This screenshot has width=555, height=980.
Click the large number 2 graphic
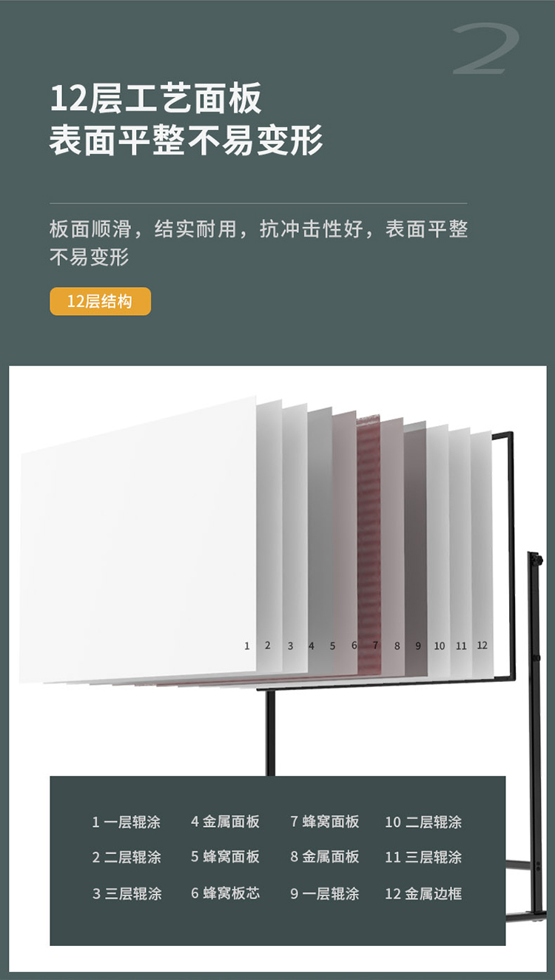point(486,50)
